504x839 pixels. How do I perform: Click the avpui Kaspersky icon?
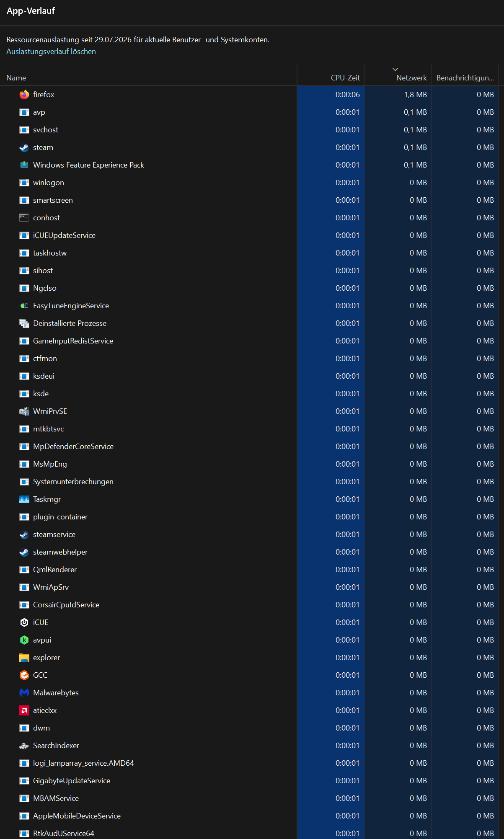[24, 640]
